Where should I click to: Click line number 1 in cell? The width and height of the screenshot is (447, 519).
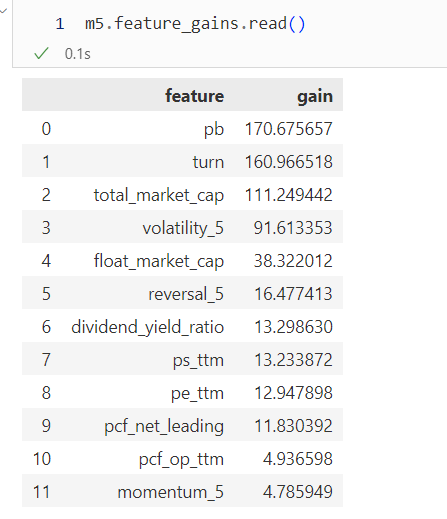click(x=60, y=24)
